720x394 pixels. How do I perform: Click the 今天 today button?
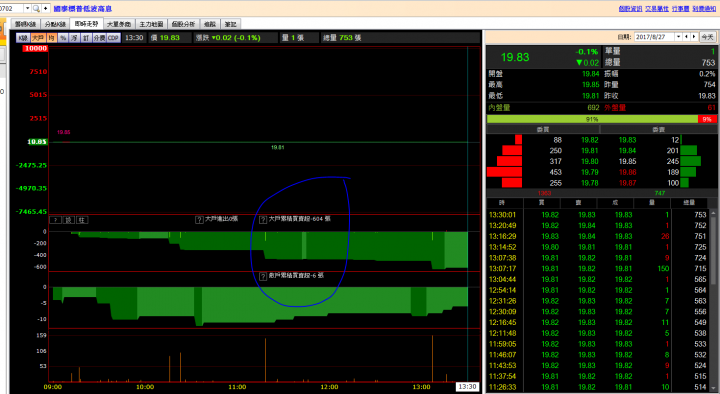click(707, 37)
